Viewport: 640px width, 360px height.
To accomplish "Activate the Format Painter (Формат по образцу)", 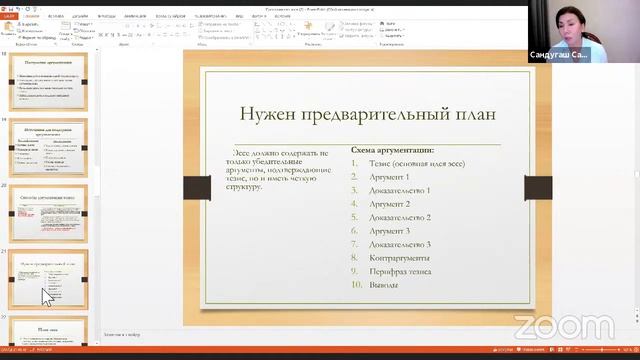I will point(36,38).
